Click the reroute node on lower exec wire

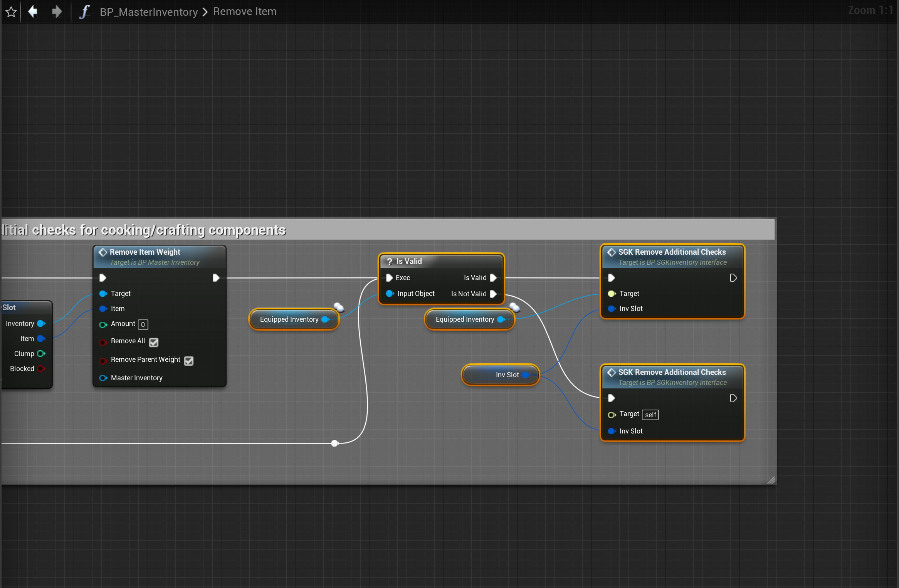point(335,443)
